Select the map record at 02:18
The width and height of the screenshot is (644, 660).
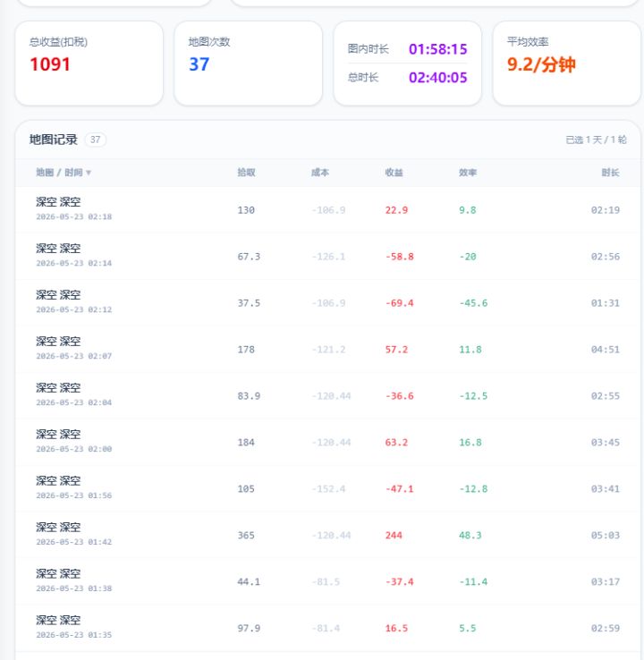[x=327, y=209]
